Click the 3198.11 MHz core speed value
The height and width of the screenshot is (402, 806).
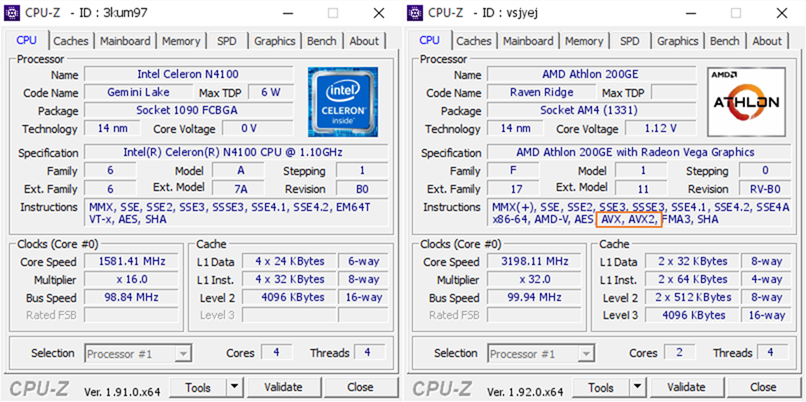(x=535, y=261)
